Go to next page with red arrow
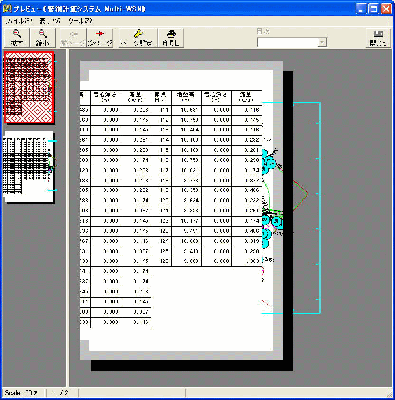 tap(100, 38)
